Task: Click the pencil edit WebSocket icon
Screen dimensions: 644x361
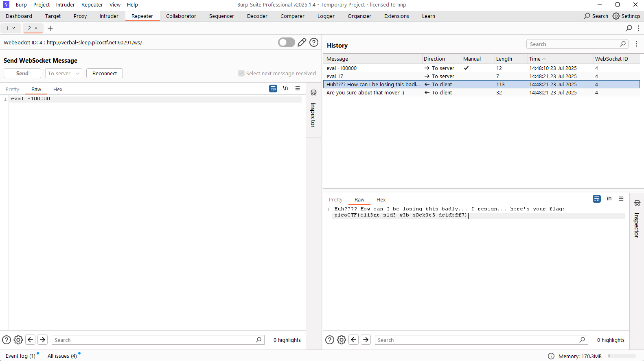Action: click(302, 42)
